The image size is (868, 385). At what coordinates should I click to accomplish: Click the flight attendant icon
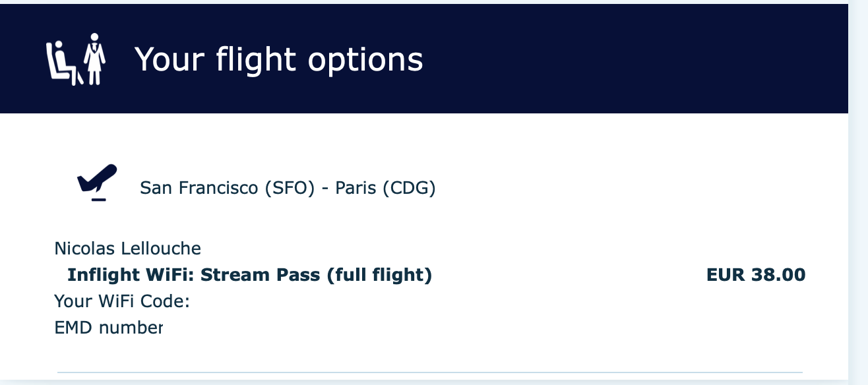(94, 59)
